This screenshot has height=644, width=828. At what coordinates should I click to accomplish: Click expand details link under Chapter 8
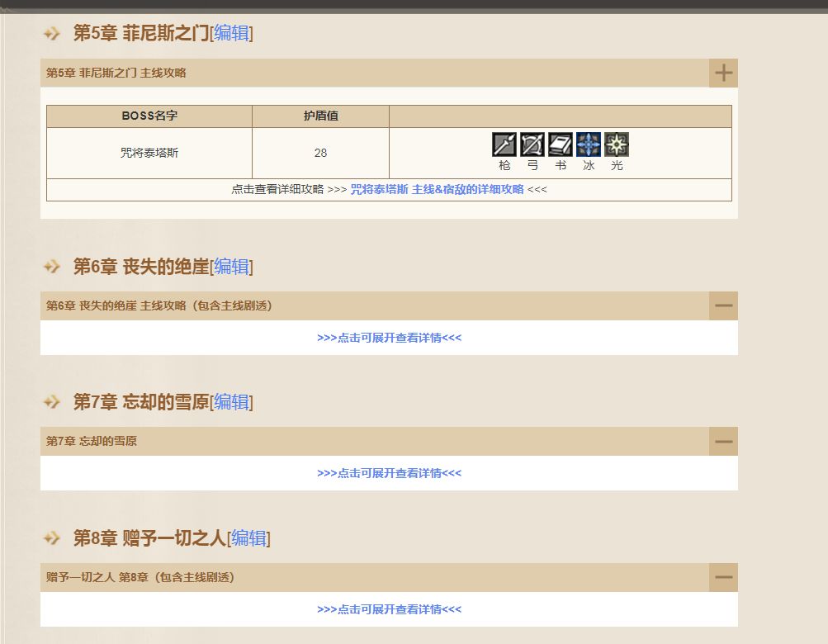(x=389, y=609)
